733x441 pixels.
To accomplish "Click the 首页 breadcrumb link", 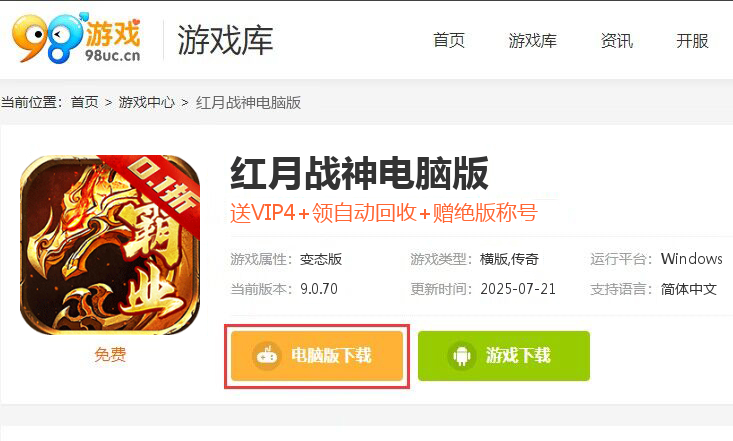I will pyautogui.click(x=85, y=102).
